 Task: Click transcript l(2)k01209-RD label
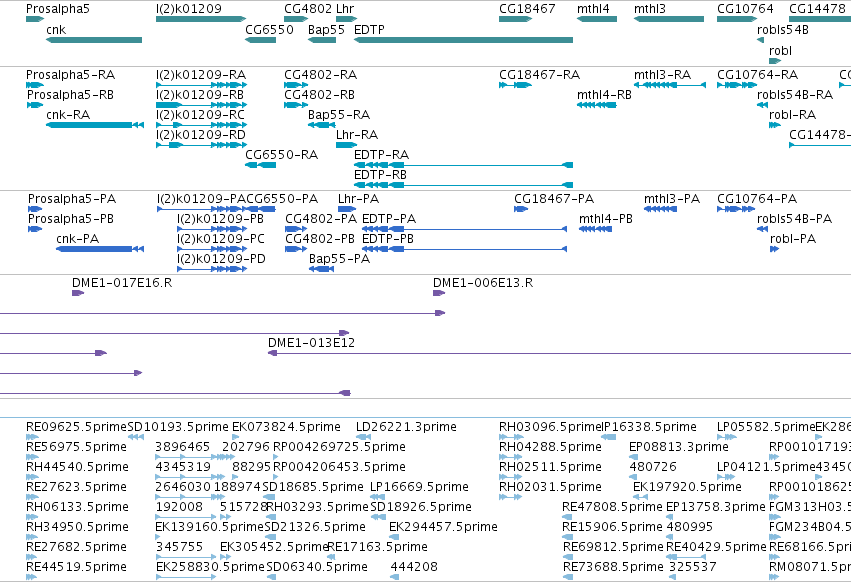201,135
